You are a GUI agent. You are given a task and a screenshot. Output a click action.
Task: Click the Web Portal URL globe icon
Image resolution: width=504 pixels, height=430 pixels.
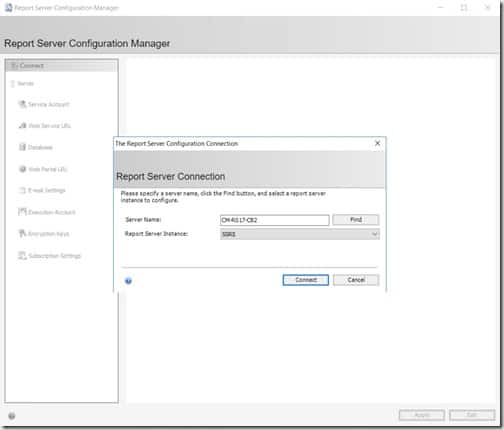[x=23, y=169]
